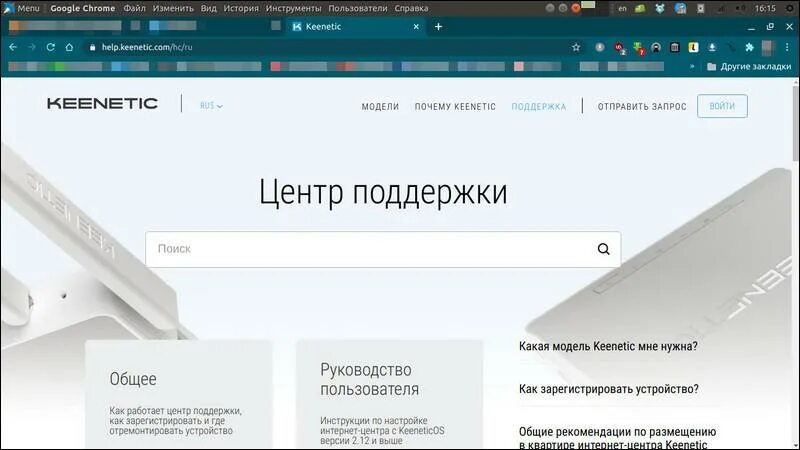
Task: Open the volume tray indicator
Action: 741,8
